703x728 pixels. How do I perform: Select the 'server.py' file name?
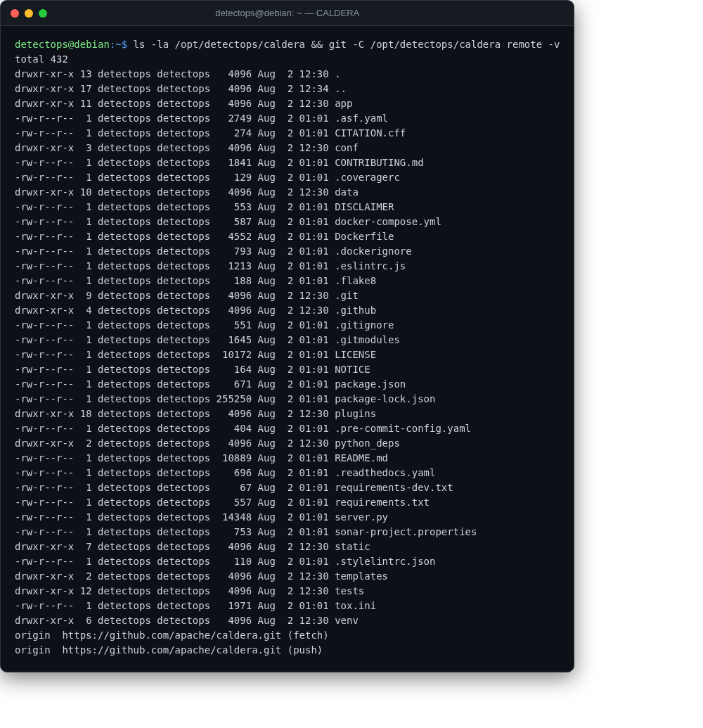[361, 517]
